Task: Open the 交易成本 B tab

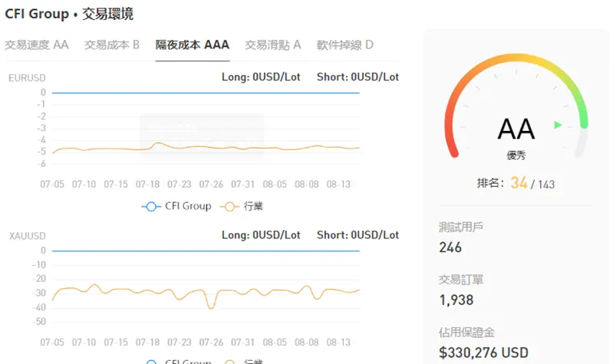Action: pos(112,45)
